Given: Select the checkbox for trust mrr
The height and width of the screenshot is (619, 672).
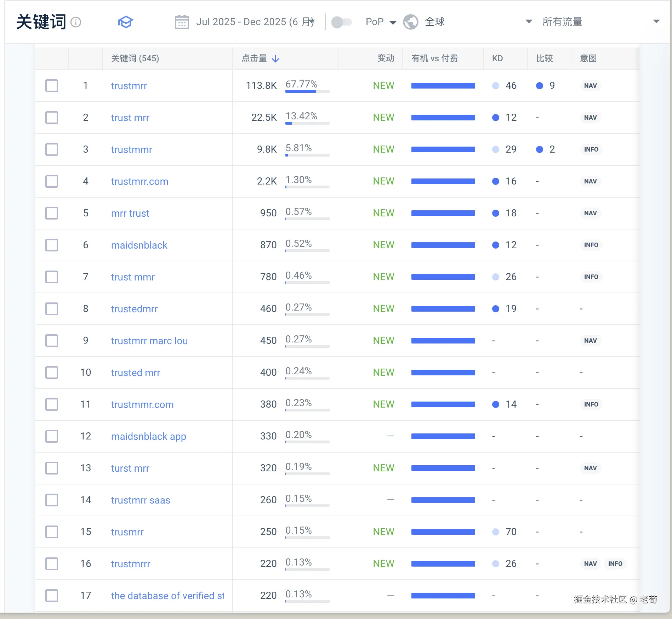Looking at the screenshot, I should pos(52,118).
